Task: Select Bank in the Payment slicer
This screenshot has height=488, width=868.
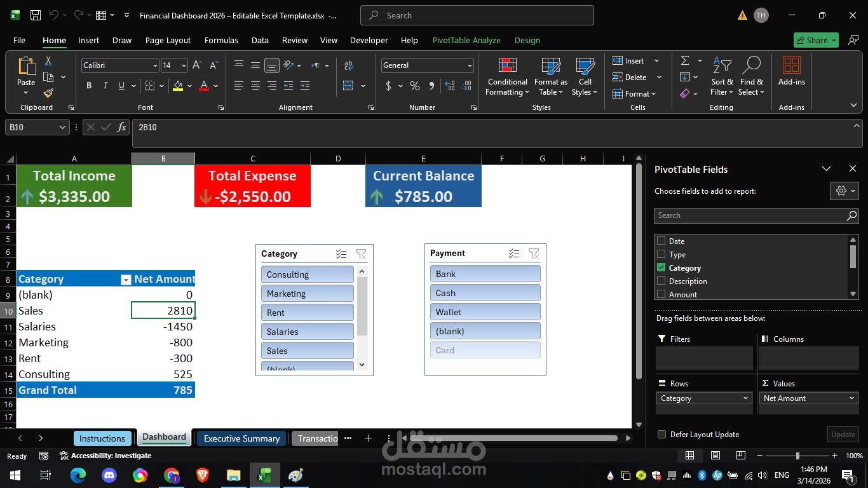Action: 485,273
